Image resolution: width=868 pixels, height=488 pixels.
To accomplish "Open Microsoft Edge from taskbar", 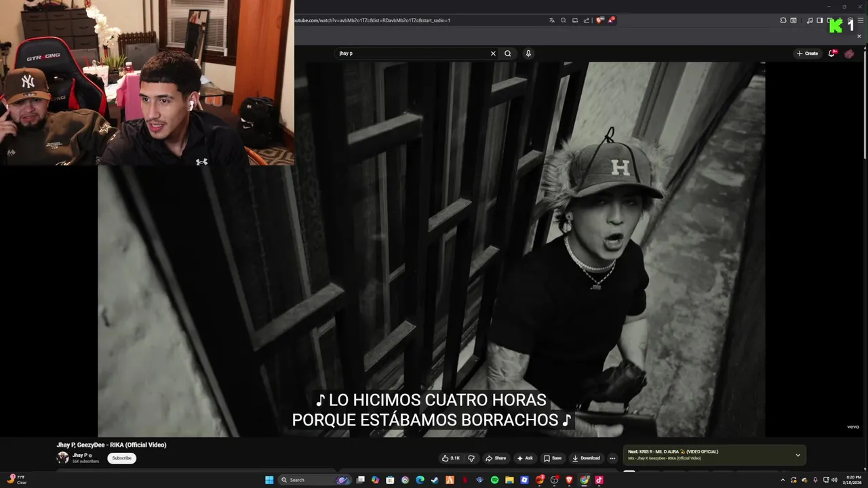I will tap(420, 480).
